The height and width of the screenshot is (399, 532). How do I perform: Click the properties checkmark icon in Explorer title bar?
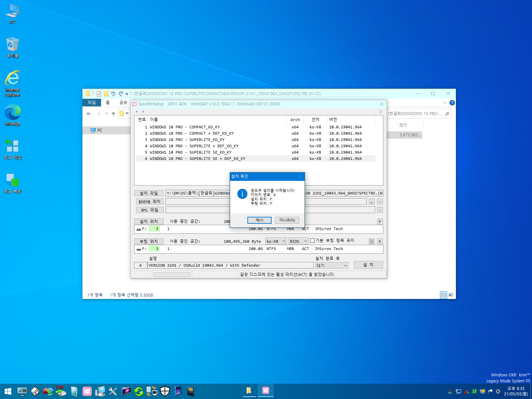(99, 94)
